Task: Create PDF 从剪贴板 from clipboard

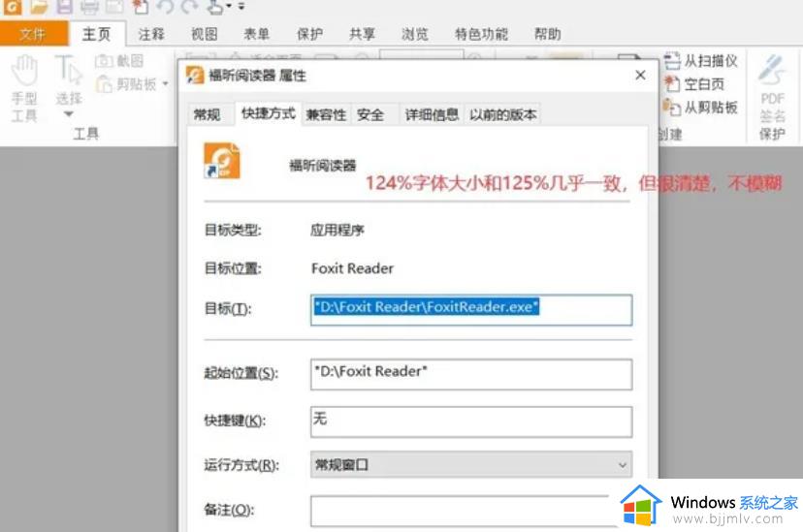Action: pyautogui.click(x=700, y=108)
